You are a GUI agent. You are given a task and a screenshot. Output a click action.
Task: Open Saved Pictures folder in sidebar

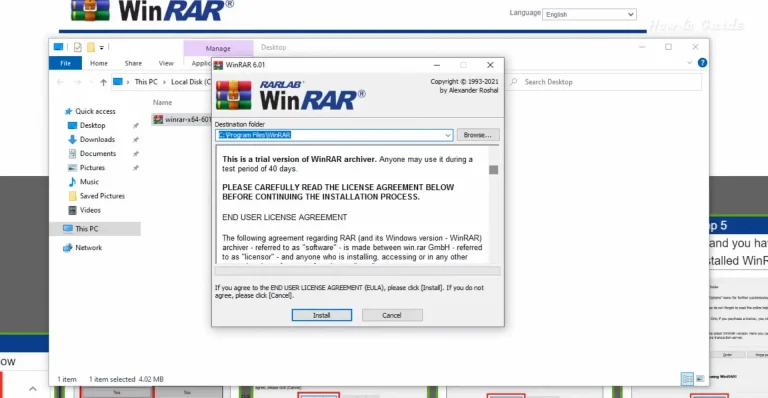(x=102, y=196)
